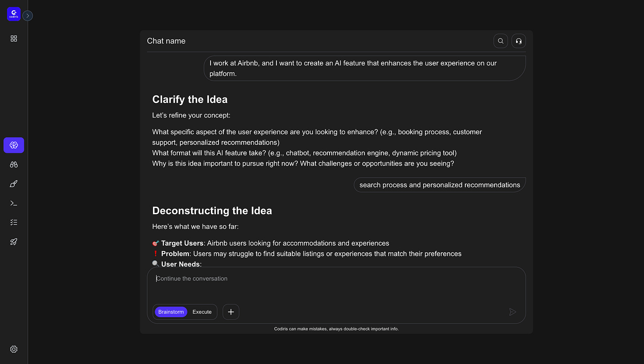The image size is (644, 364).
Task: Switch to Execute mode
Action: pos(202,312)
